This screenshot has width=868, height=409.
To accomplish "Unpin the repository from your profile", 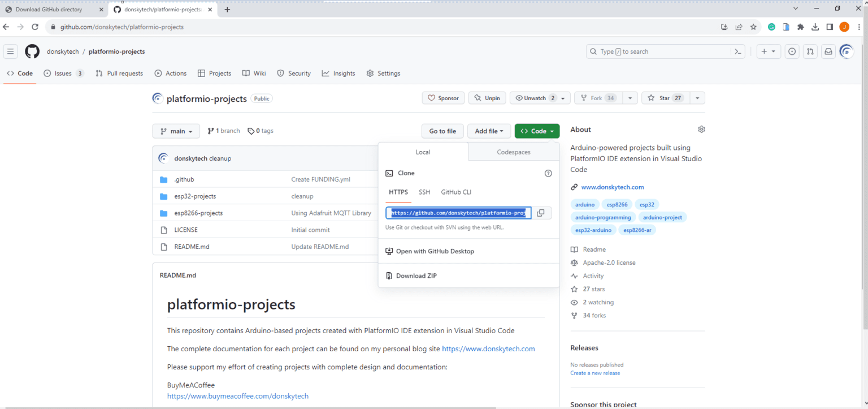I will (x=487, y=97).
